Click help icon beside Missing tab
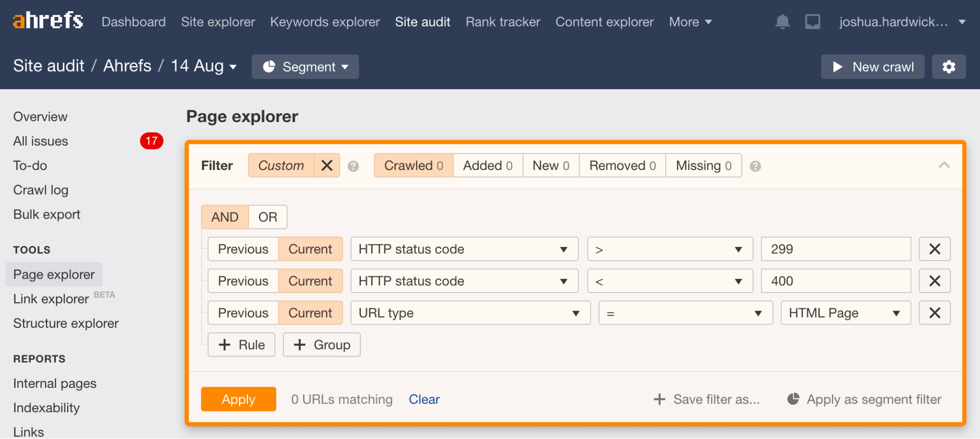This screenshot has width=980, height=439. [755, 167]
